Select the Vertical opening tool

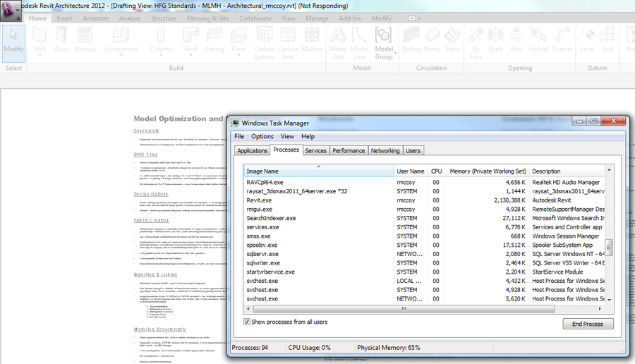click(x=538, y=40)
